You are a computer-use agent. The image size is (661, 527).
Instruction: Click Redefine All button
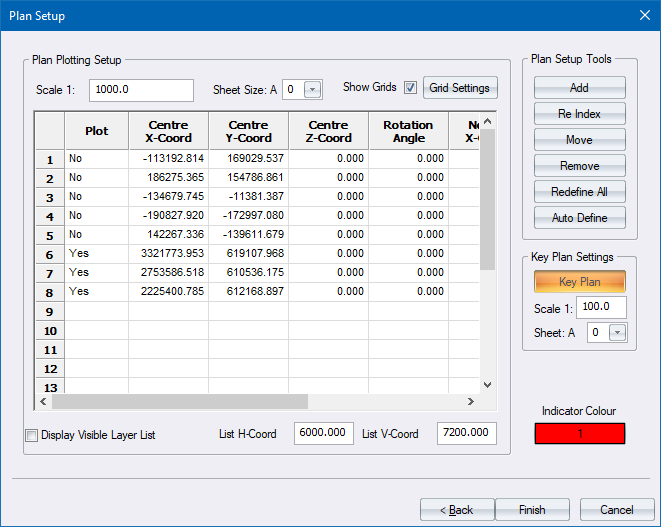[x=579, y=192]
